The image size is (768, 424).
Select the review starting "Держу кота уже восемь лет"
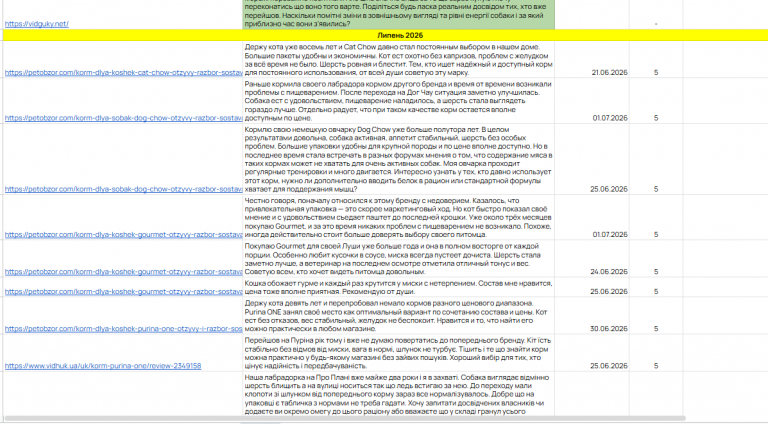(x=399, y=60)
